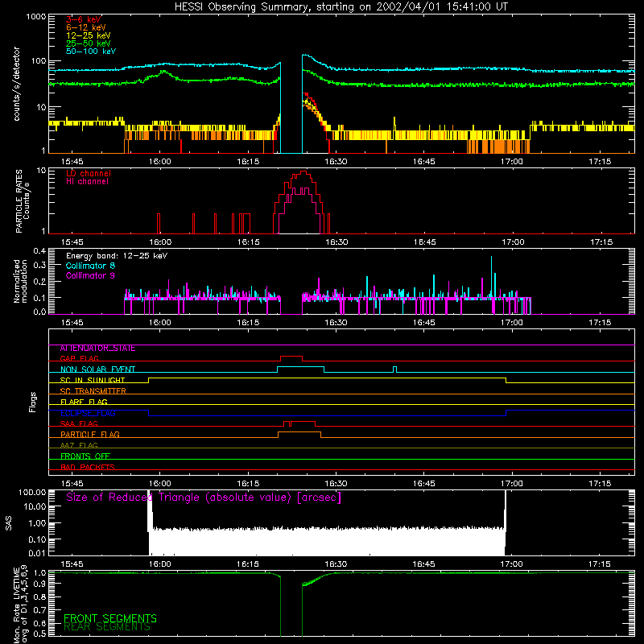Click the '0.9' tick on the livetime axis
The image size is (644, 644).
click(39, 584)
